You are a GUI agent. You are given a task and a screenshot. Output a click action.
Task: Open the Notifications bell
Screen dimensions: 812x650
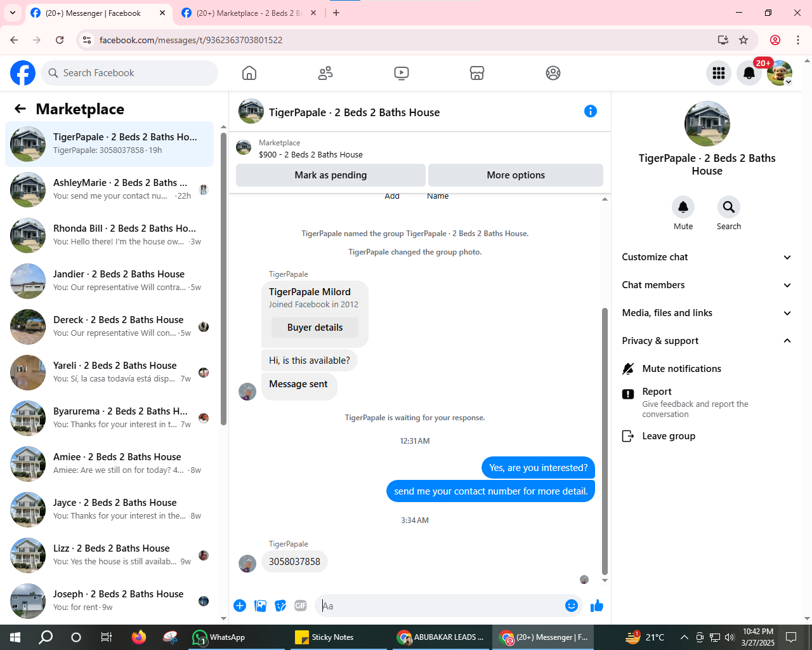coord(749,73)
